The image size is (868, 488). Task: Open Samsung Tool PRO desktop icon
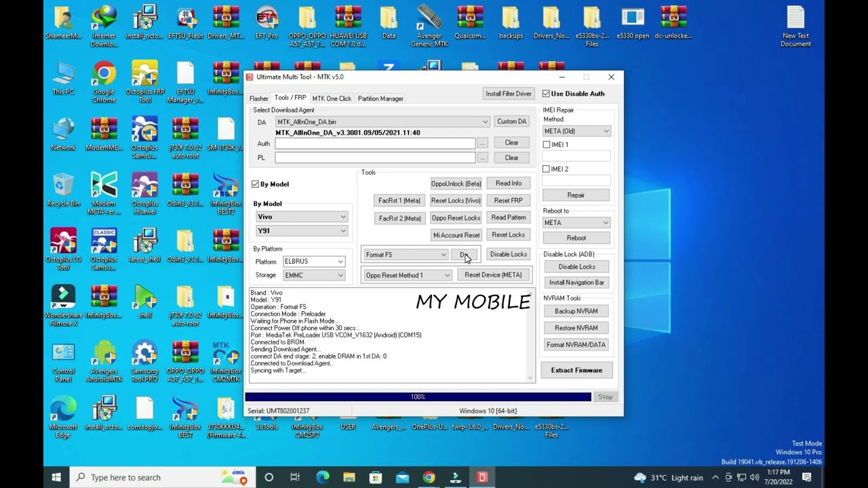point(144,362)
